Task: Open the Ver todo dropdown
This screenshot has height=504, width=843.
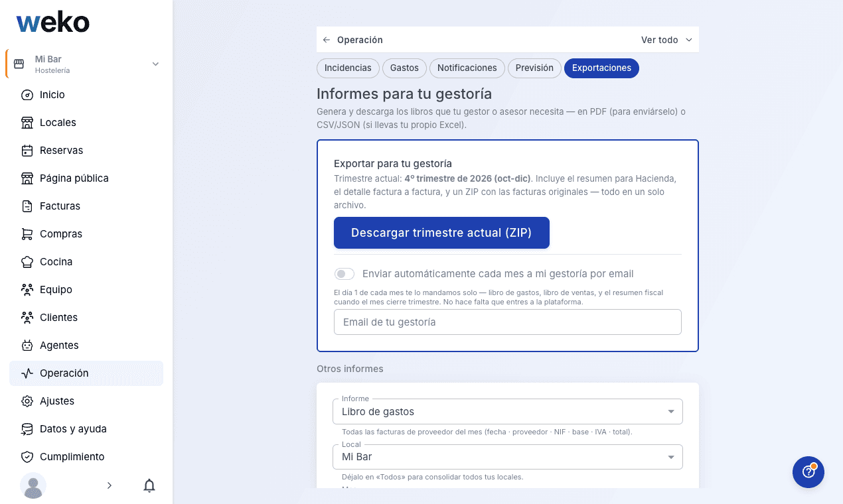Action: pyautogui.click(x=666, y=40)
